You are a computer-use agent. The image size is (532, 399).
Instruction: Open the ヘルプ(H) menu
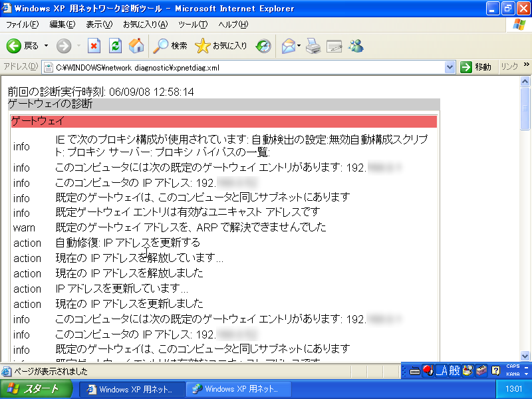(233, 25)
